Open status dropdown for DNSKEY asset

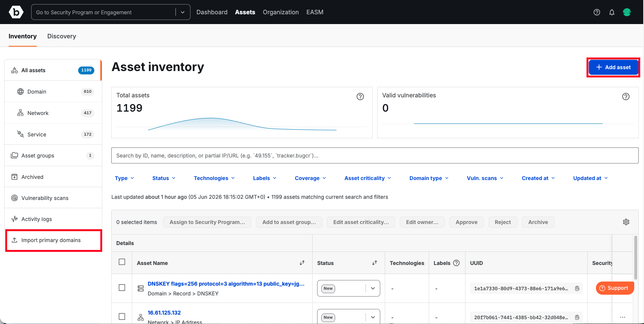pyautogui.click(x=349, y=289)
